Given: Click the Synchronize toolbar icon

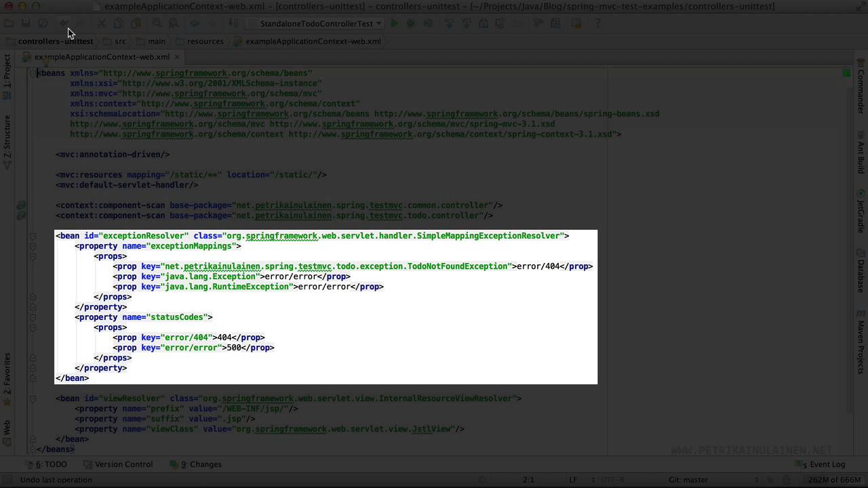Looking at the screenshot, I should tap(43, 23).
